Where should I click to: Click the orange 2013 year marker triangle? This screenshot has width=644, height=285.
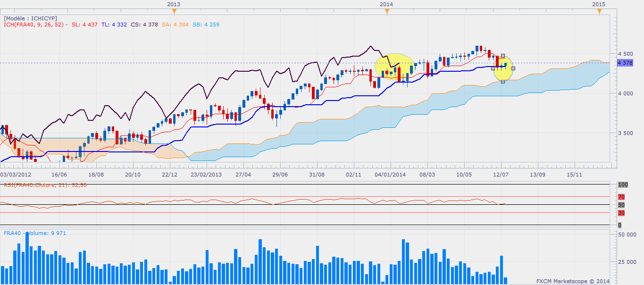174,11
